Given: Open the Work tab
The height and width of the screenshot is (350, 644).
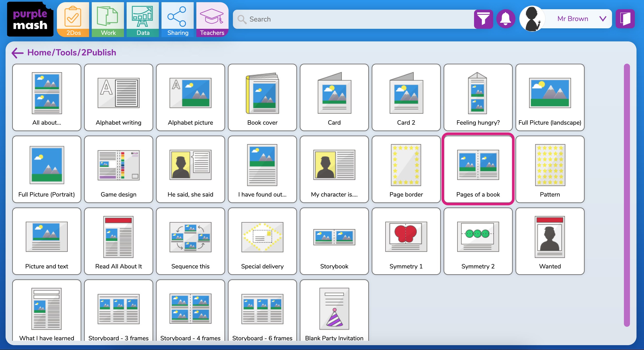Looking at the screenshot, I should pos(108,20).
